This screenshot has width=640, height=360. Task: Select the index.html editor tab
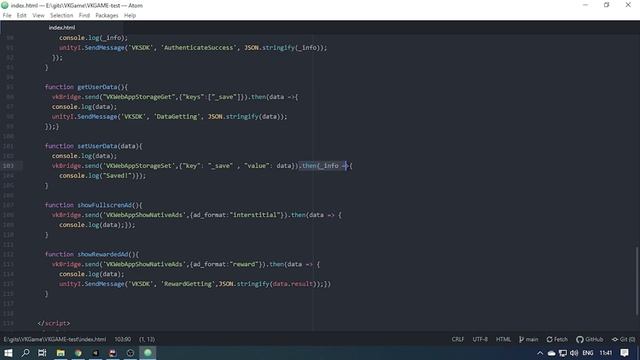(x=62, y=27)
